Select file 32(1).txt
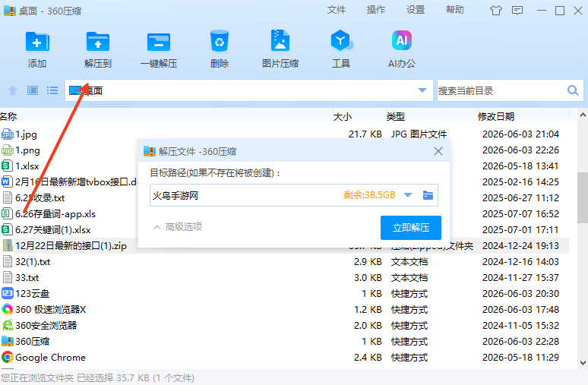 [33, 262]
